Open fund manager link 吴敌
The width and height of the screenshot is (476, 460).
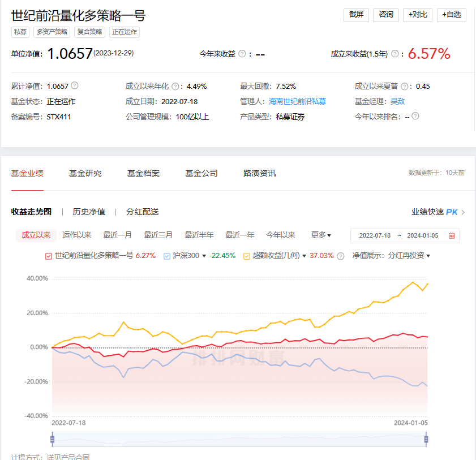(x=398, y=101)
